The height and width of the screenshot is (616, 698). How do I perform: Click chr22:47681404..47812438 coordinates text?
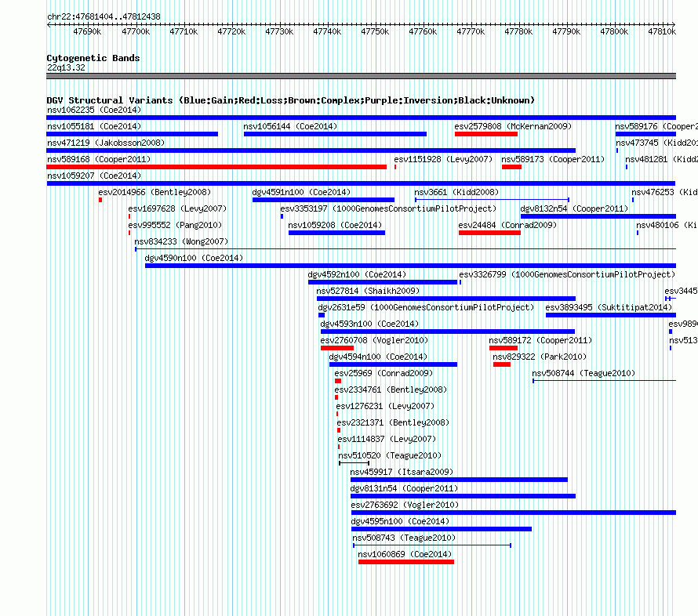[104, 16]
